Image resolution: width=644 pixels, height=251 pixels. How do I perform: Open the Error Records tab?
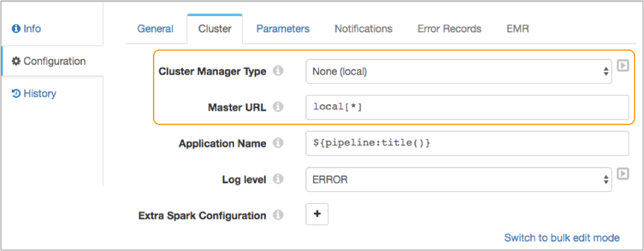[x=449, y=29]
